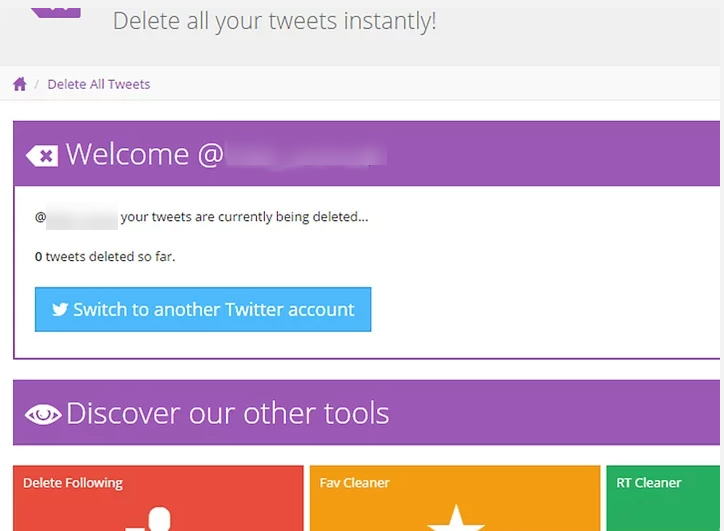
Task: Go to the home page icon
Action: tap(20, 84)
